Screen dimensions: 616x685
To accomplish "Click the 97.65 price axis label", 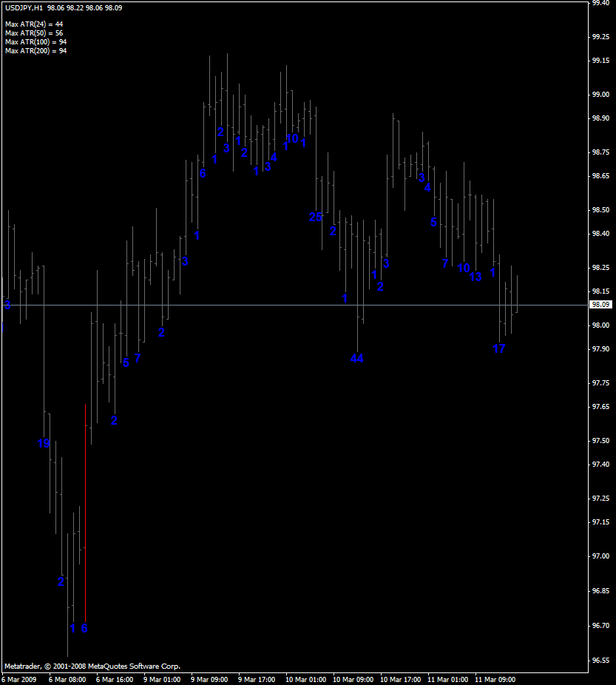I will pos(600,407).
